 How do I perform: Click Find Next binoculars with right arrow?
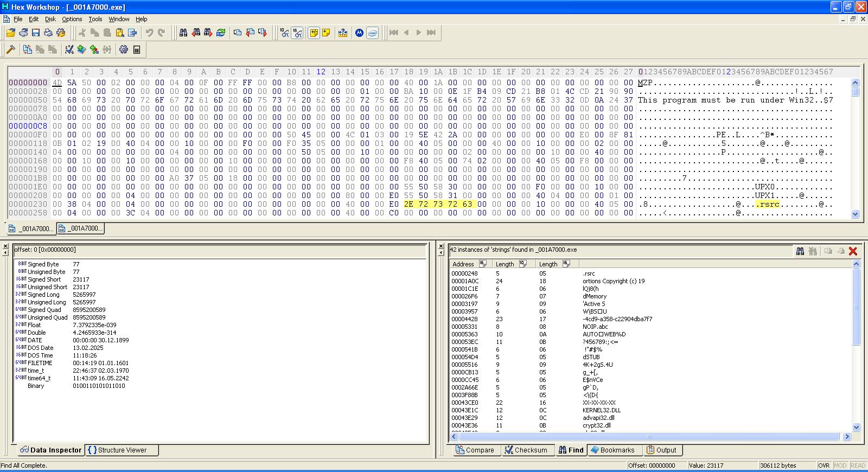tap(208, 33)
